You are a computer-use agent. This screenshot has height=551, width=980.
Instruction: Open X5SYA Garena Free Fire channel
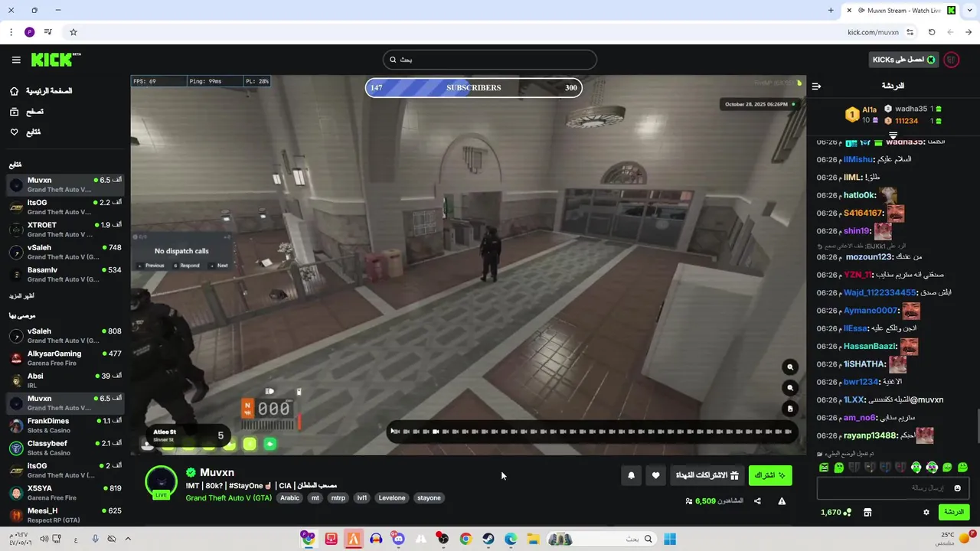[64, 492]
